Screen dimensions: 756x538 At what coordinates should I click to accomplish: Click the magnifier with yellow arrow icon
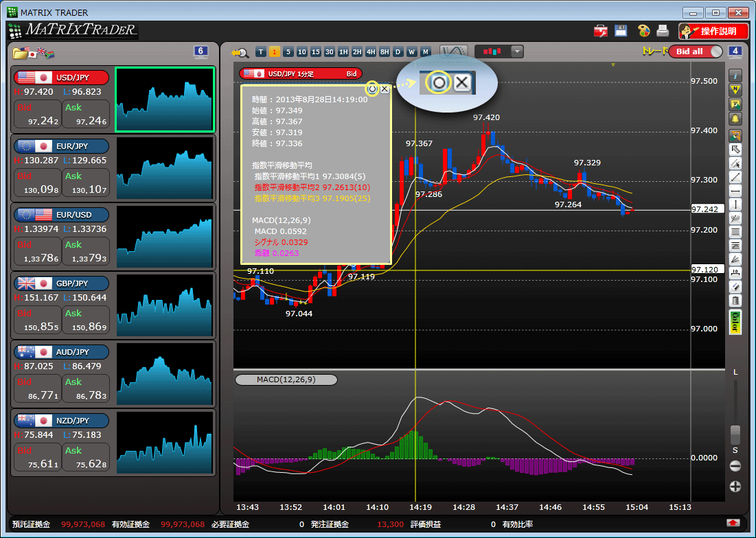pos(240,53)
